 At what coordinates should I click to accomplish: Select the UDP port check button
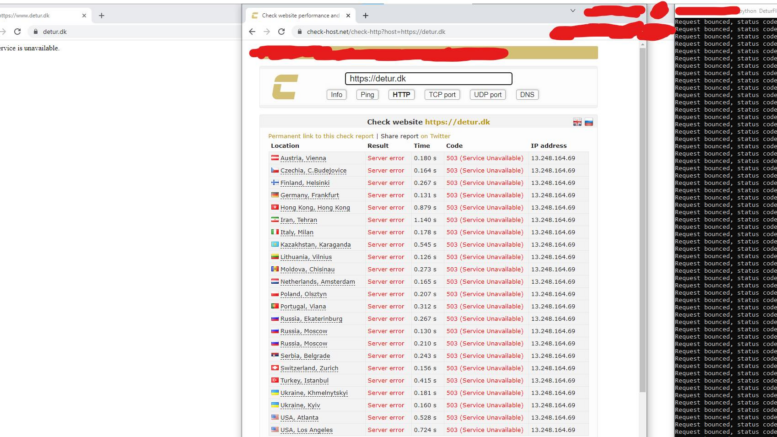[488, 95]
